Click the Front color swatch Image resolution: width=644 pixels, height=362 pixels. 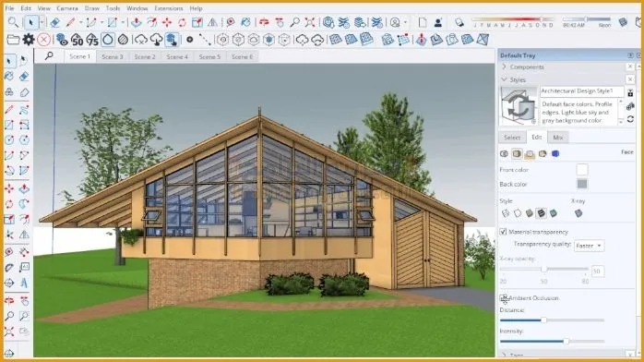[582, 169]
